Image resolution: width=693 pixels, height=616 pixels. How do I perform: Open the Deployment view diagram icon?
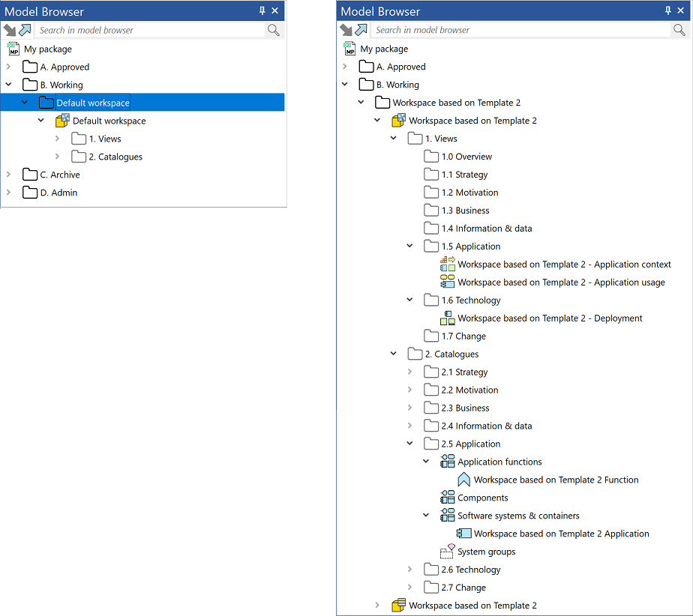(x=446, y=318)
